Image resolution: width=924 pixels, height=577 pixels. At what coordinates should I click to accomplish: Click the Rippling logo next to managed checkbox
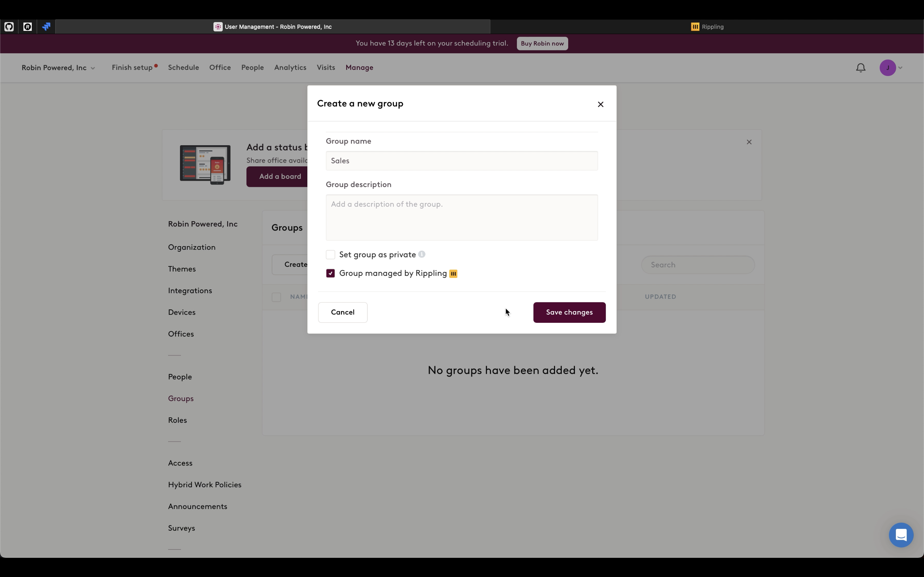click(x=453, y=274)
